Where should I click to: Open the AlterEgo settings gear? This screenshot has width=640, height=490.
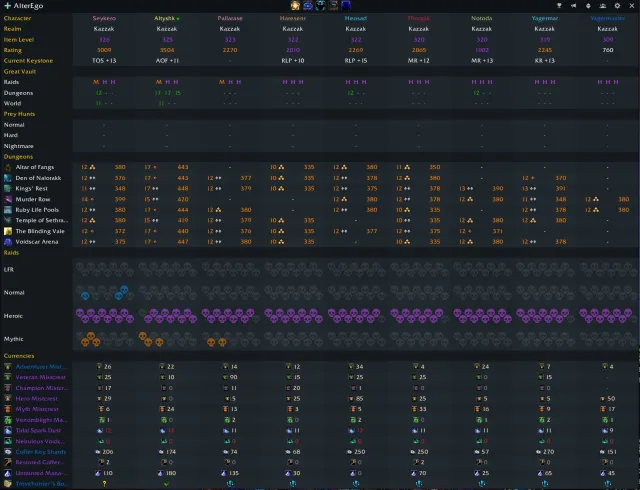[617, 6]
